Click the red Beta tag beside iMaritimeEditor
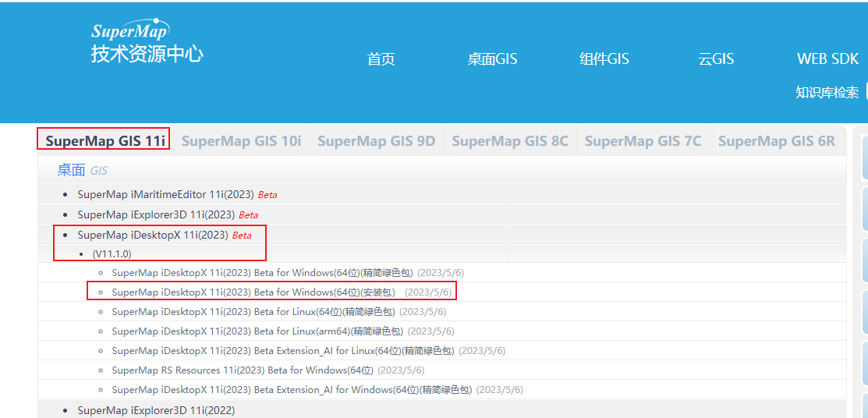The height and width of the screenshot is (418, 868). 267,196
